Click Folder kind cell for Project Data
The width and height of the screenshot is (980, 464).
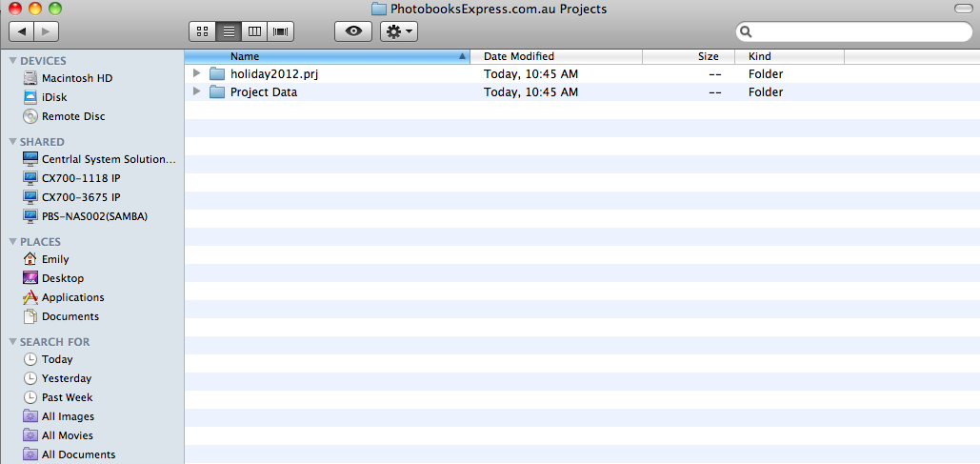(766, 91)
